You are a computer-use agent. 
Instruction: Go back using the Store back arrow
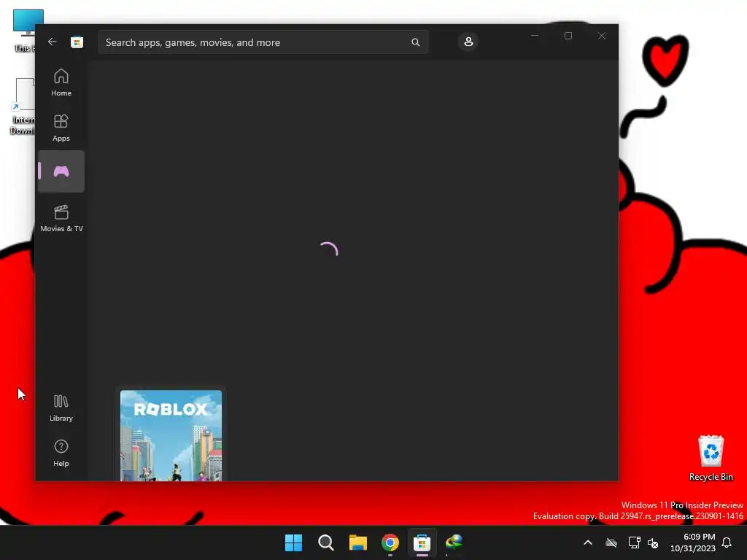pyautogui.click(x=53, y=42)
